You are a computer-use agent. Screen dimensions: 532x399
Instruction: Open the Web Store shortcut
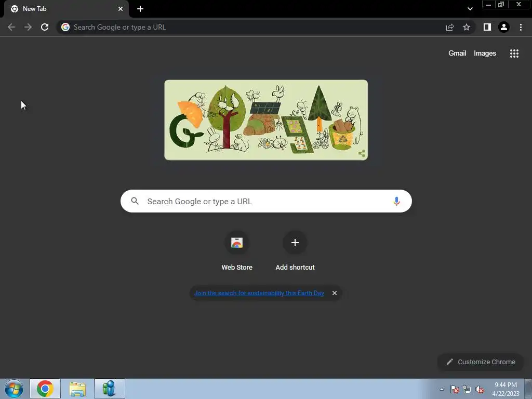(237, 250)
